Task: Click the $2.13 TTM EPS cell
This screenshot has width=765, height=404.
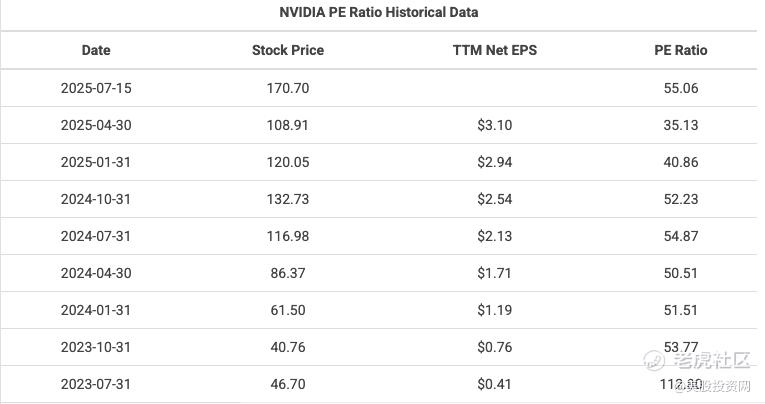Action: coord(495,237)
